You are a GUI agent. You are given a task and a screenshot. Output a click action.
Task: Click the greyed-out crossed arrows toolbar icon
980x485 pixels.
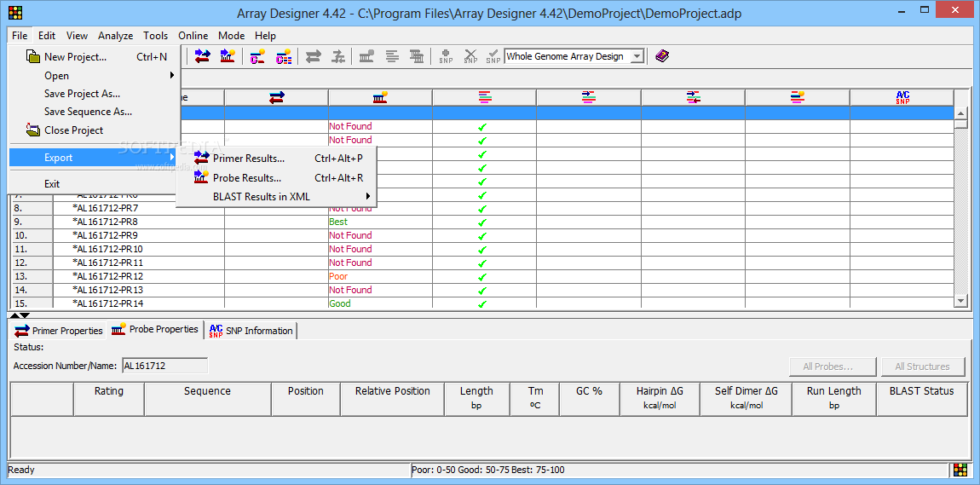[x=338, y=56]
